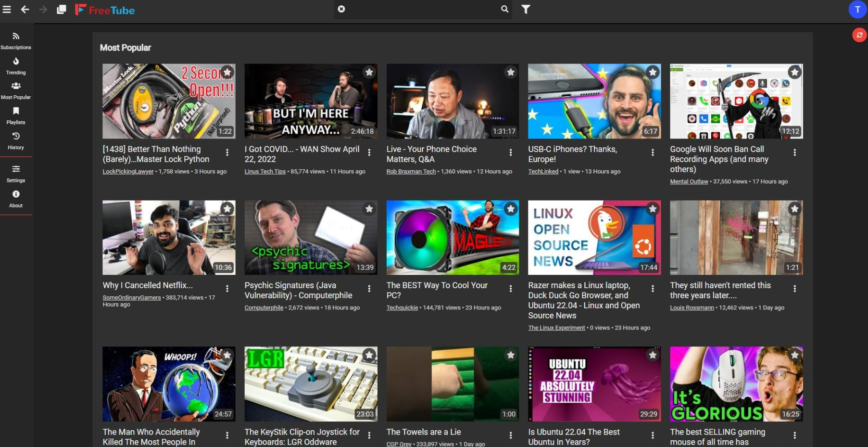Click into the search input field

tap(423, 9)
